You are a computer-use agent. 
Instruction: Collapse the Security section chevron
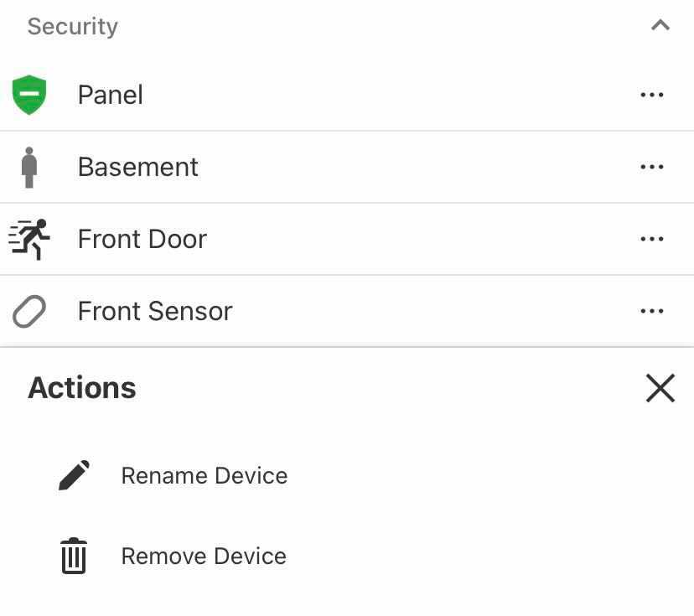660,25
